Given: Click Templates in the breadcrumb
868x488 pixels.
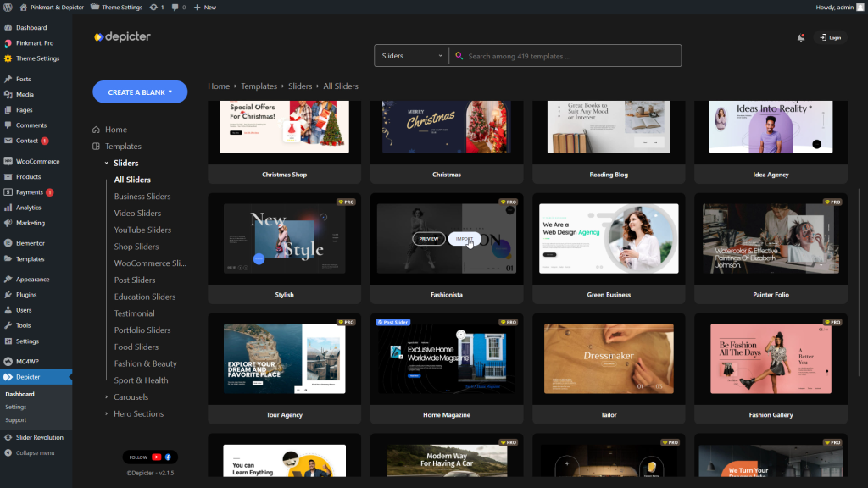Looking at the screenshot, I should point(259,86).
